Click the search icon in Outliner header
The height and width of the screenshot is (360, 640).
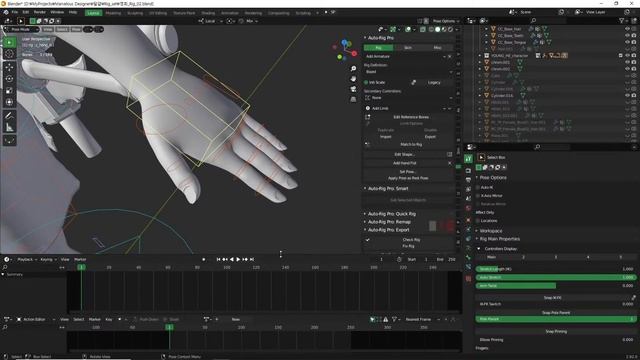point(533,20)
